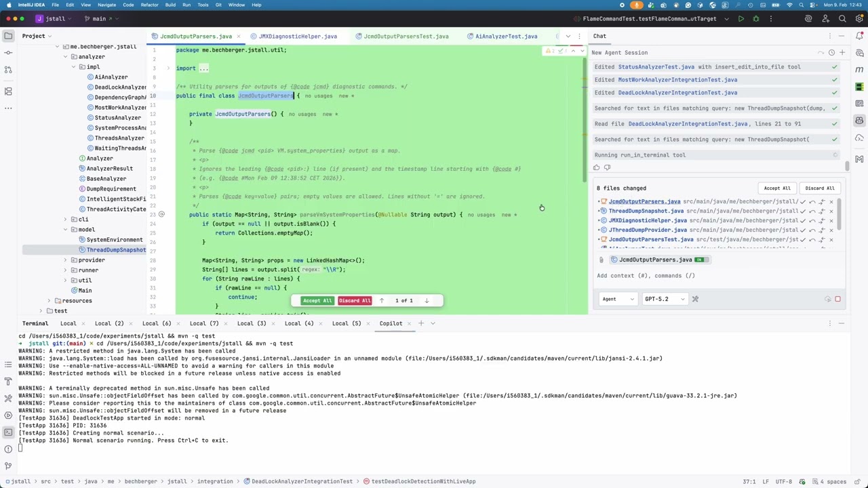Open the Commit tool window icon
Screen dimensions: 868x488
8,53
